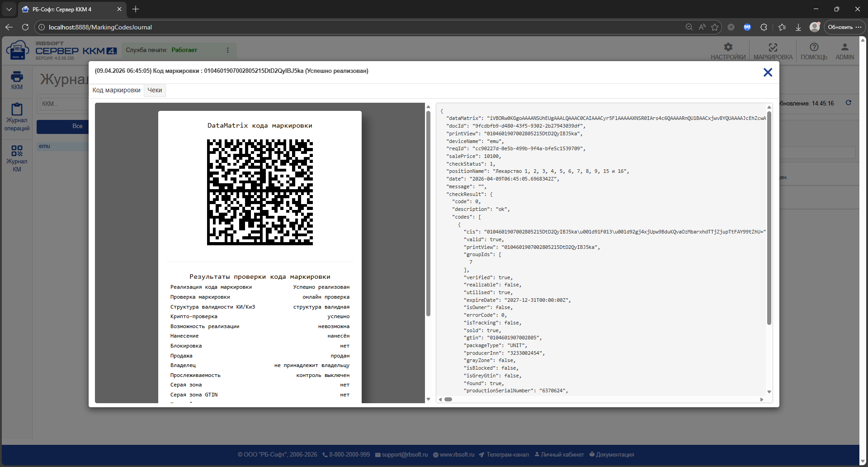Open Журнал операций in the sidebar
The image size is (868, 467).
click(x=17, y=117)
